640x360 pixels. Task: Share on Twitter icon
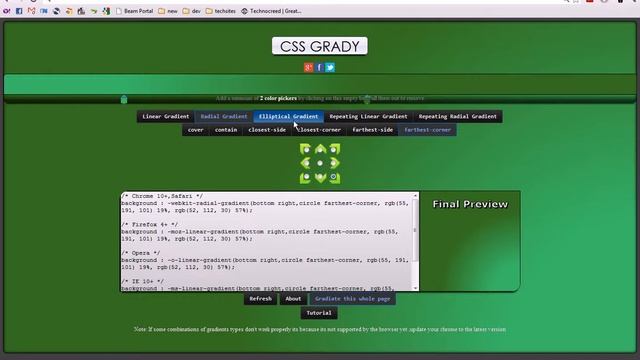tap(330, 67)
